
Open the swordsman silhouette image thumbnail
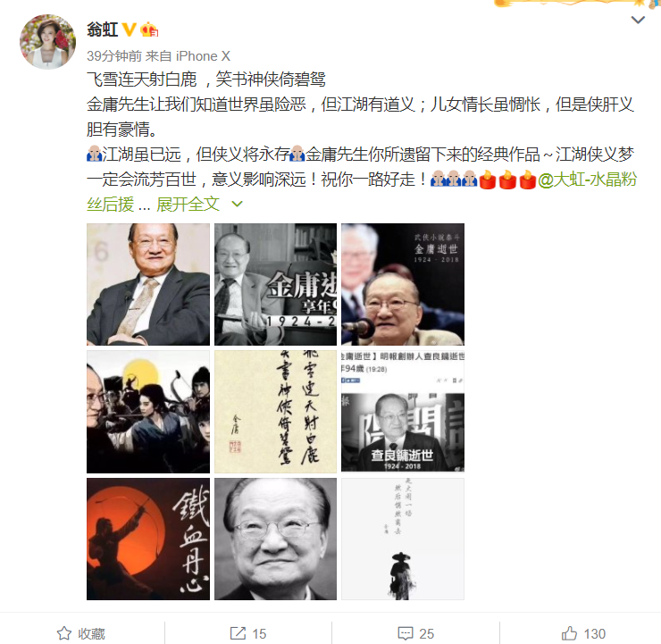pyautogui.click(x=403, y=539)
